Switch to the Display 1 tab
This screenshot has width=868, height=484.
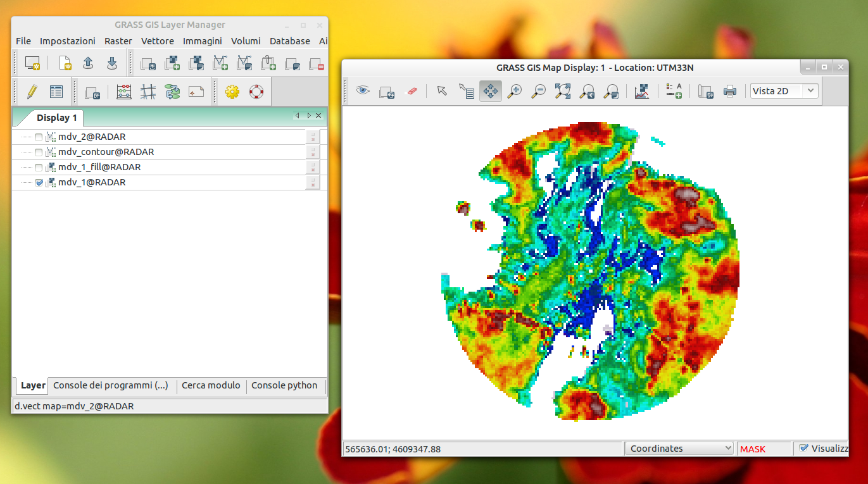(x=56, y=118)
